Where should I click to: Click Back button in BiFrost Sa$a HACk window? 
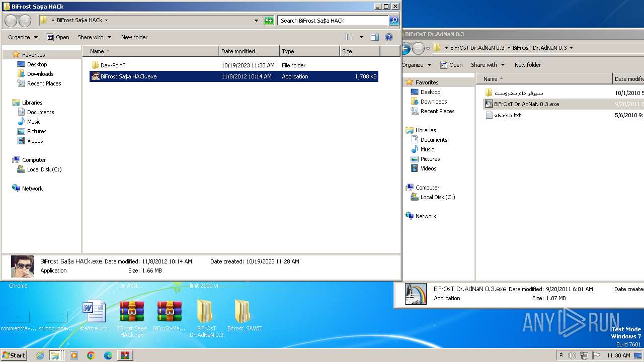pyautogui.click(x=11, y=21)
